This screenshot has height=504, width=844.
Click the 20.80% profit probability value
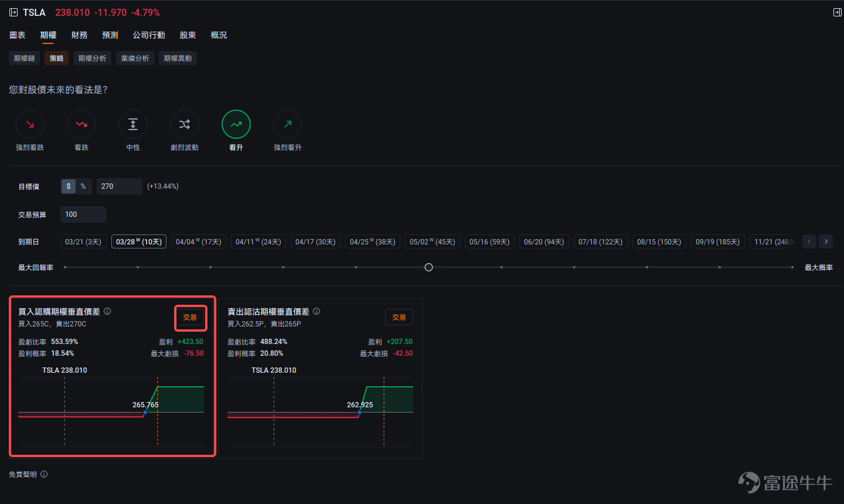pyautogui.click(x=272, y=353)
